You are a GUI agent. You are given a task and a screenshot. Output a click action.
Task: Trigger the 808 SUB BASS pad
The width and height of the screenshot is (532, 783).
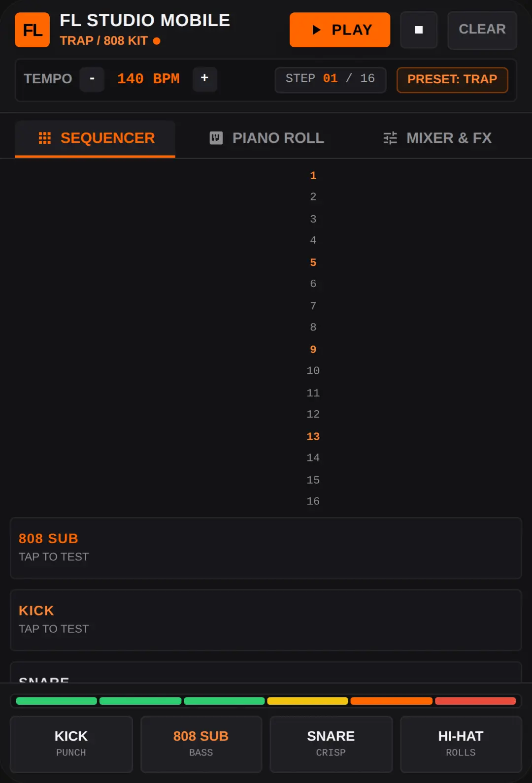[x=201, y=744]
